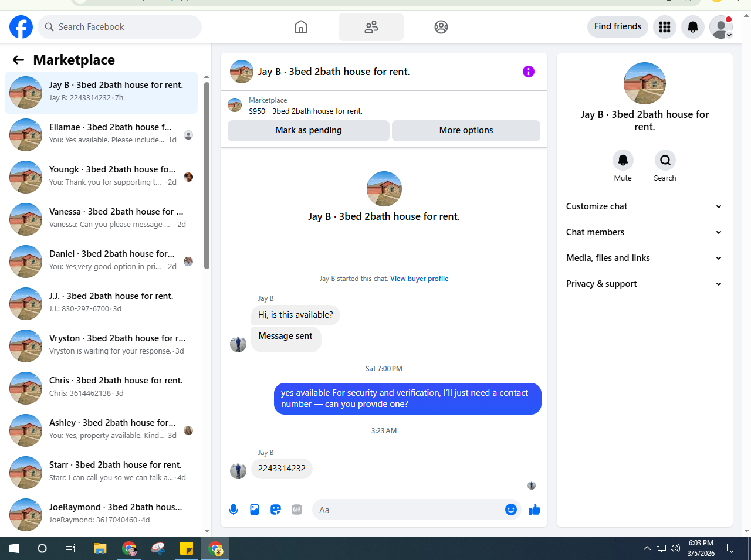Viewport: 751px width, 560px height.
Task: Open the account profile menu avatar
Action: click(721, 27)
